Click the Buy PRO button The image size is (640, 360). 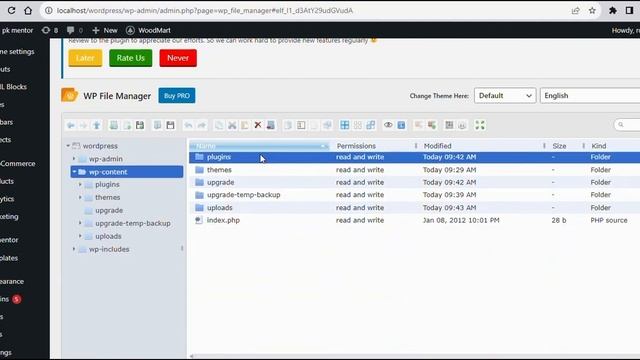coord(177,96)
